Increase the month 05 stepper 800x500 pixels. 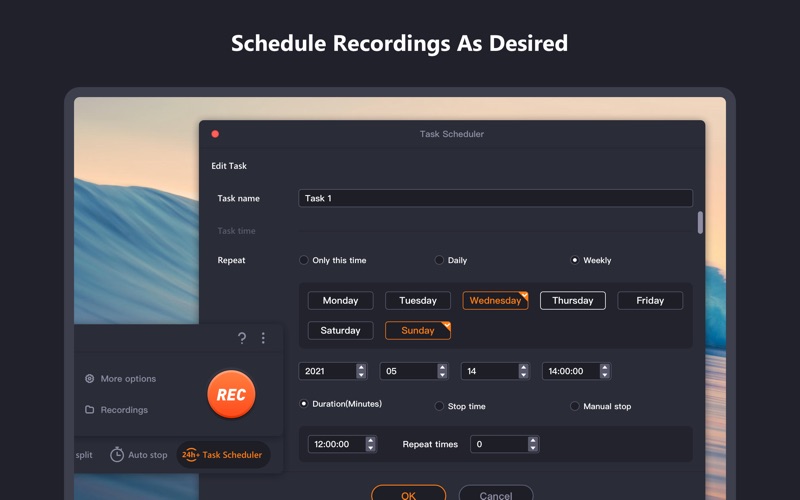(442, 367)
